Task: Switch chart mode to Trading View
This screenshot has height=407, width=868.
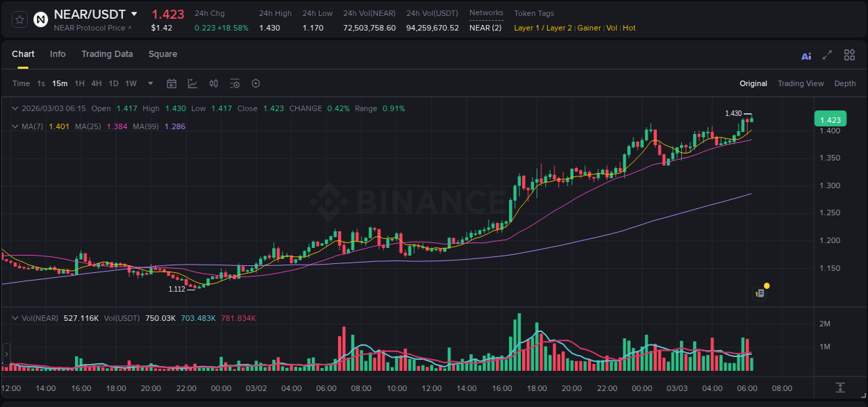Action: [x=801, y=83]
